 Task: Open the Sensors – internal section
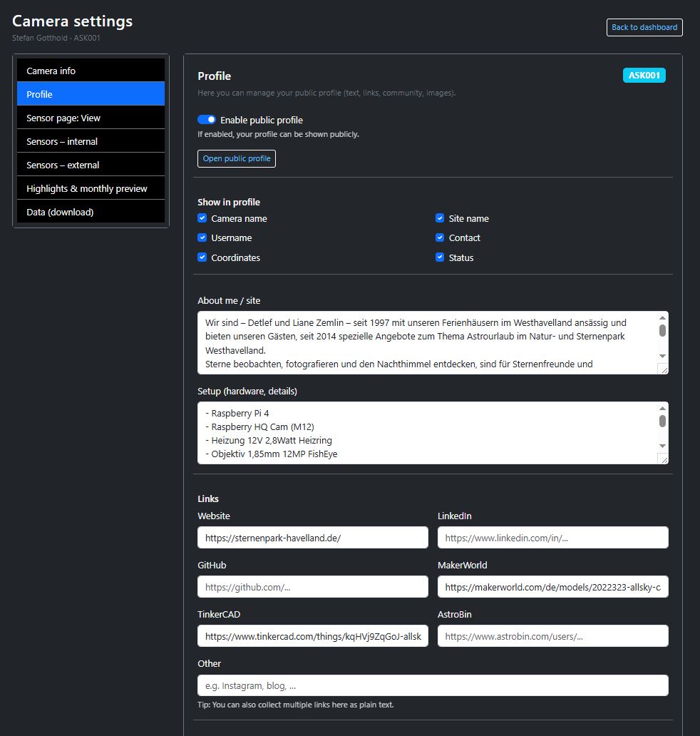coord(91,140)
